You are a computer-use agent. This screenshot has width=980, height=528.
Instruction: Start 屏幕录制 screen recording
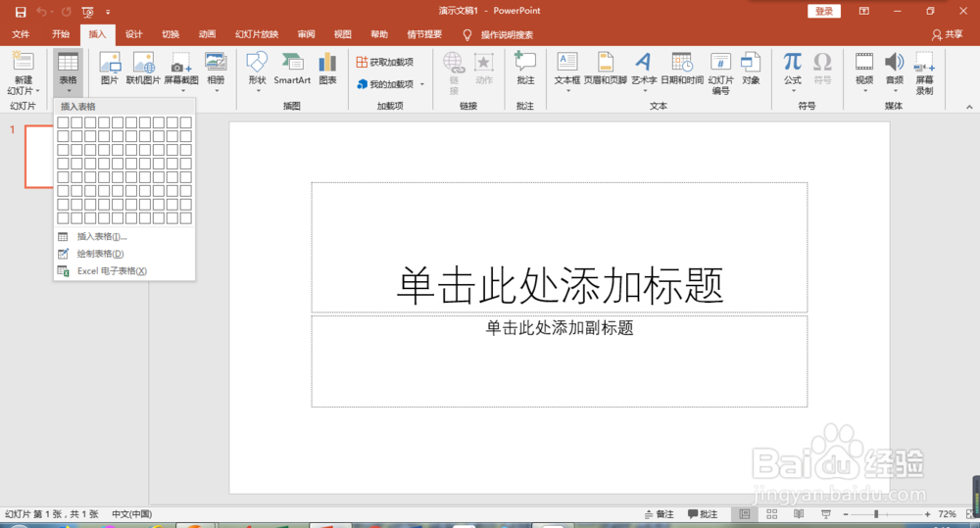(x=924, y=72)
